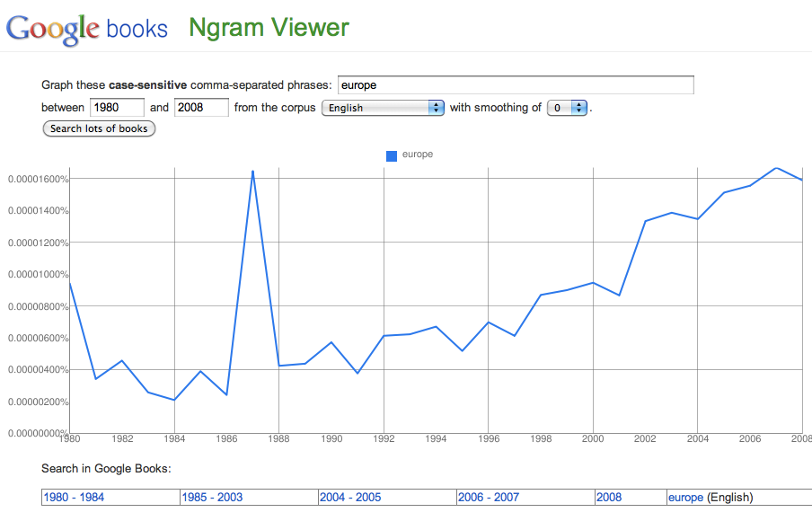Open the 1985 - 2003 search link

212,497
